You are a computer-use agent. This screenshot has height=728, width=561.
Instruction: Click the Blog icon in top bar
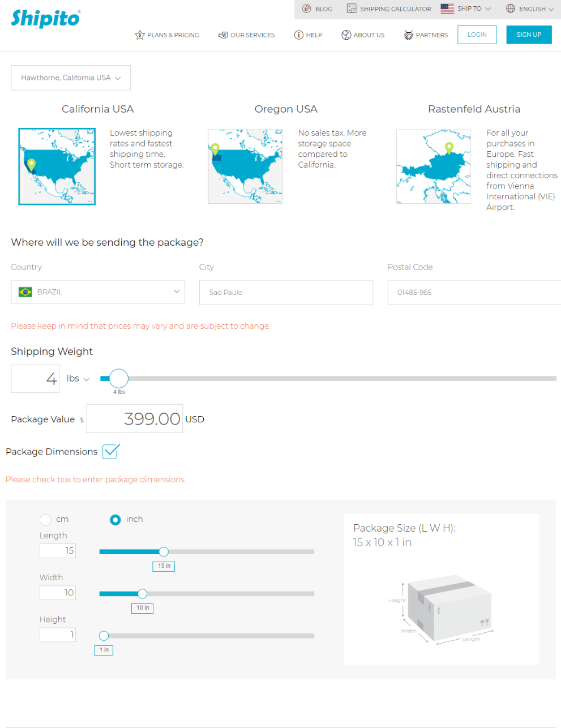tap(306, 8)
